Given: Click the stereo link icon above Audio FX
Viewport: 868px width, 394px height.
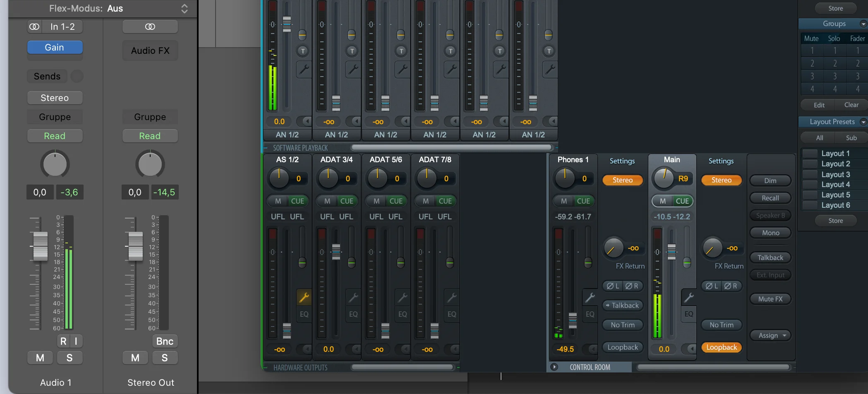Looking at the screenshot, I should [x=150, y=27].
